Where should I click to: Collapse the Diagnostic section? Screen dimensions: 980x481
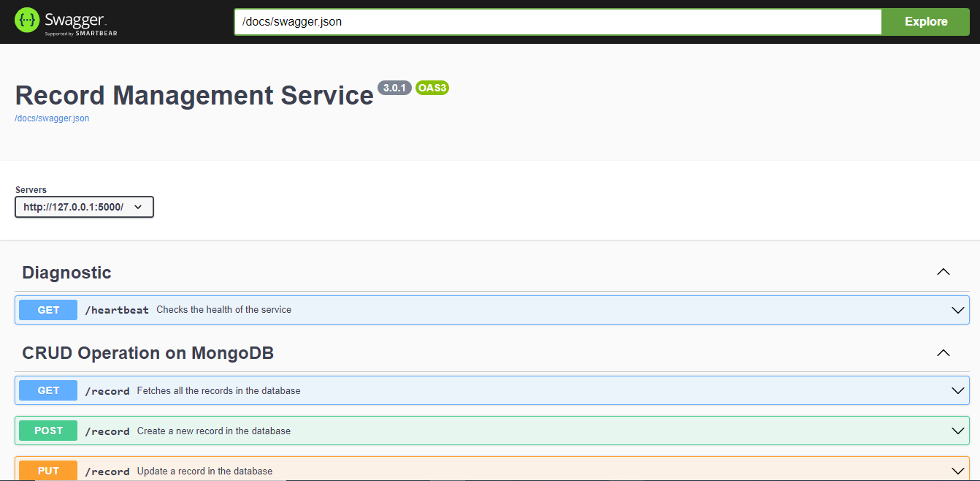pos(942,271)
